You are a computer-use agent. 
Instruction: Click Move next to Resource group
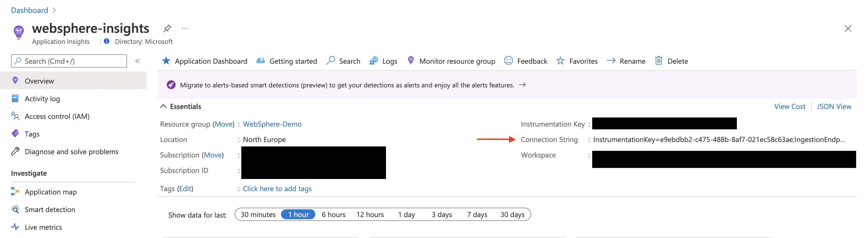click(223, 124)
